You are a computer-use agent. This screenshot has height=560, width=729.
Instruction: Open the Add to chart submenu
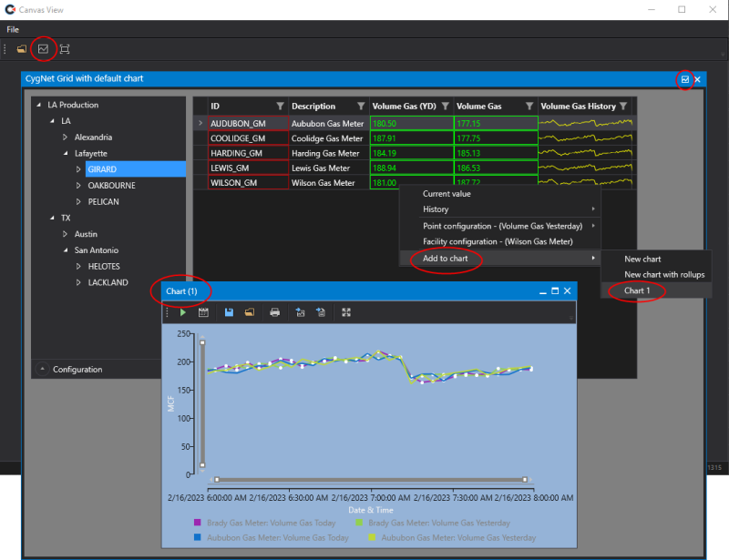pyautogui.click(x=500, y=259)
